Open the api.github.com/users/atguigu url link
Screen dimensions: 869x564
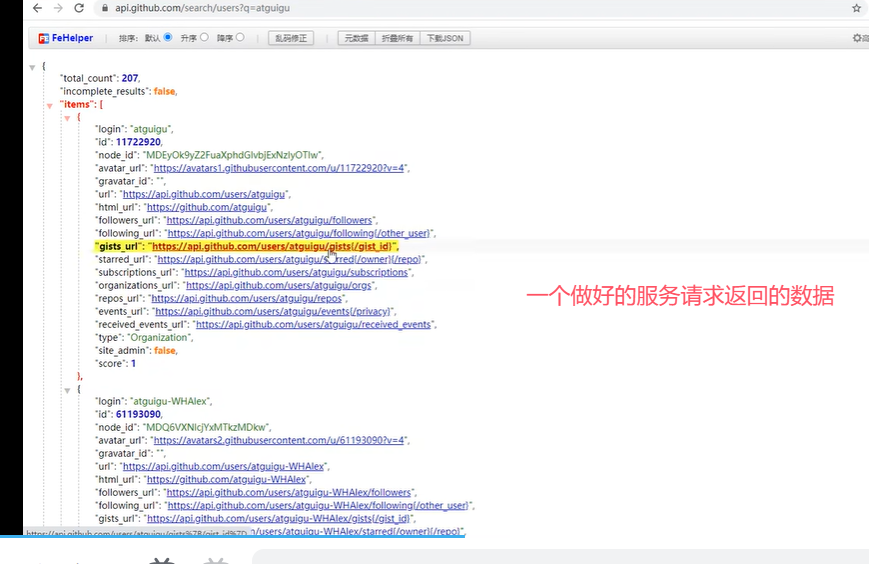pos(203,194)
